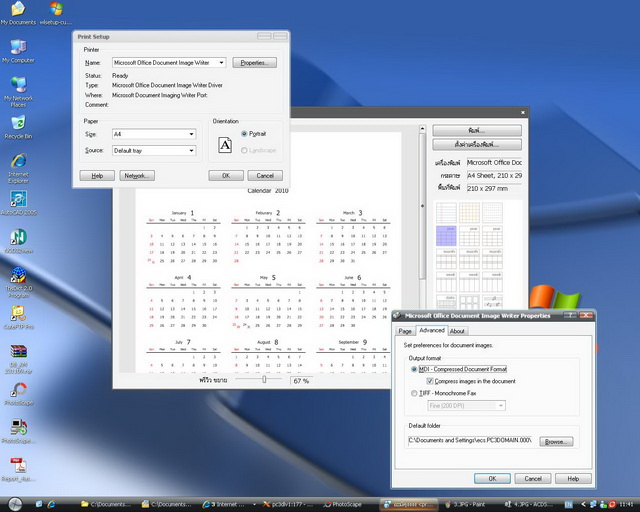
Task: Switch to the Advanced tab
Action: pos(431,330)
